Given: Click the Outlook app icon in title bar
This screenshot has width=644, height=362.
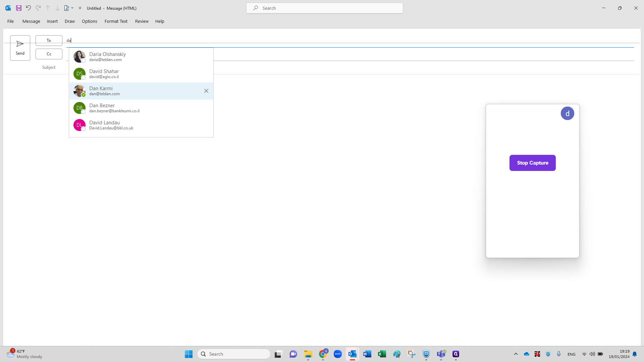Looking at the screenshot, I should [8, 8].
